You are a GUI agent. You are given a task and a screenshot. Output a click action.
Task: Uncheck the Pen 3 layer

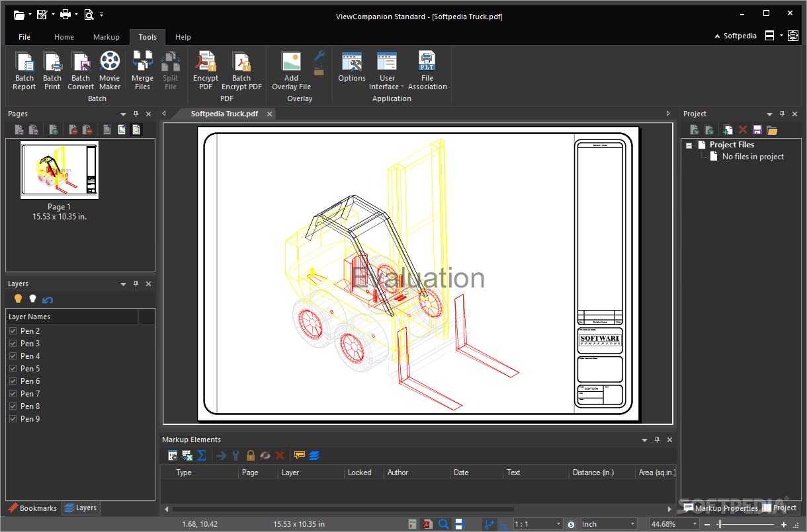click(x=13, y=343)
